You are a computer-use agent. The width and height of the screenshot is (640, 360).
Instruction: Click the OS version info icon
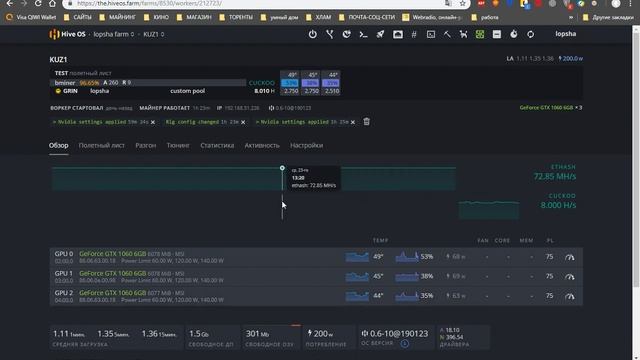[x=404, y=344]
